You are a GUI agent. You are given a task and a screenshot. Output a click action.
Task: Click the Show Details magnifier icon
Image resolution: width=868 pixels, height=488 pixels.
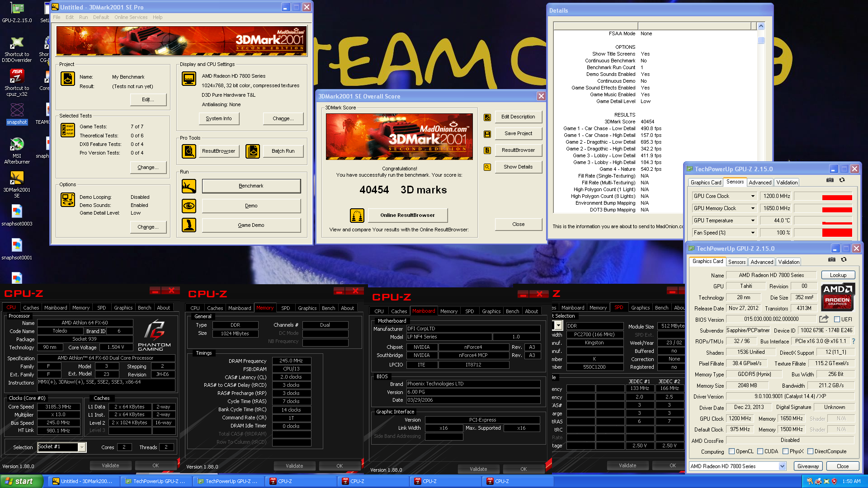[x=487, y=167]
